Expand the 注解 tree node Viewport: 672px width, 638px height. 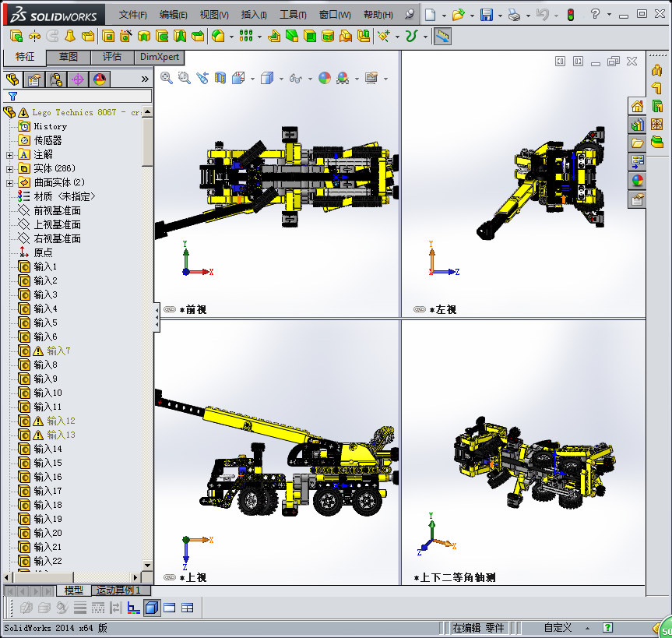(9, 155)
